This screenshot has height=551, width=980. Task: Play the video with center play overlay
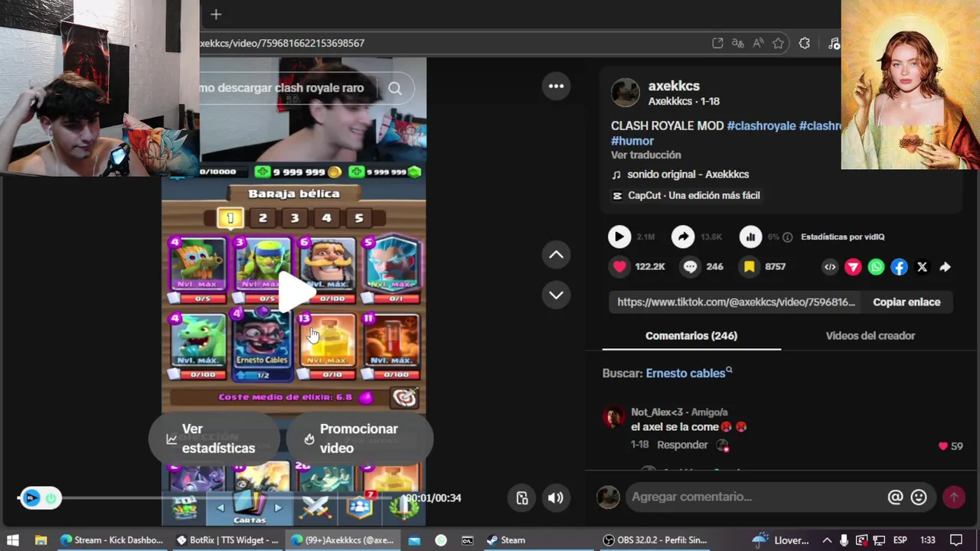click(296, 292)
